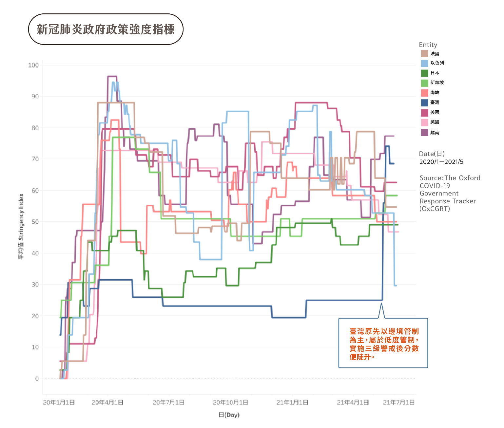The width and height of the screenshot is (504, 428).
Task: Click the chart title 新冠肺炎政府政策強度指標
Action: click(106, 29)
